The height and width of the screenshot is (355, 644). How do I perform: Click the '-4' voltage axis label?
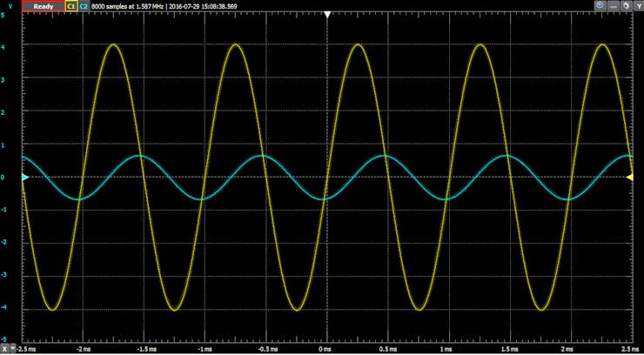point(3,307)
